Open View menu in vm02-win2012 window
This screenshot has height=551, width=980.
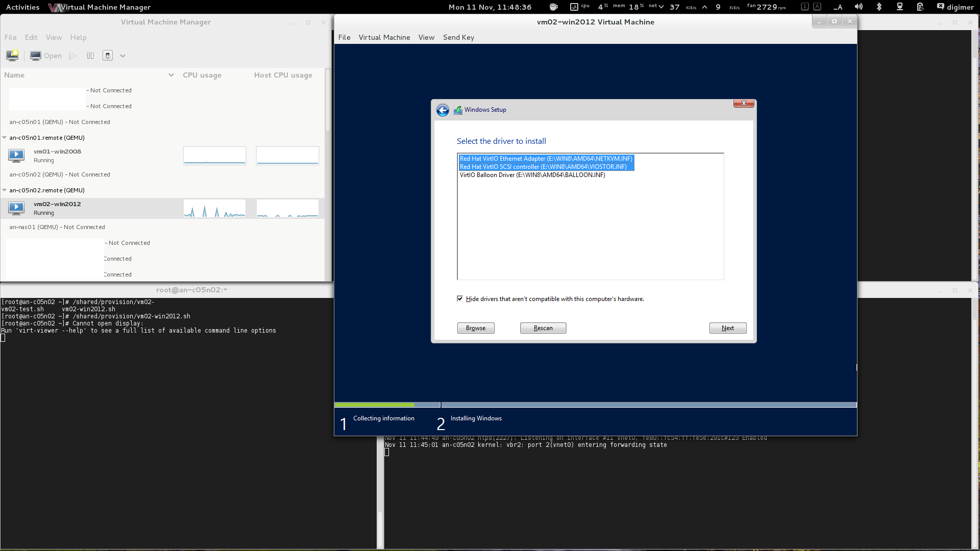[x=426, y=37]
